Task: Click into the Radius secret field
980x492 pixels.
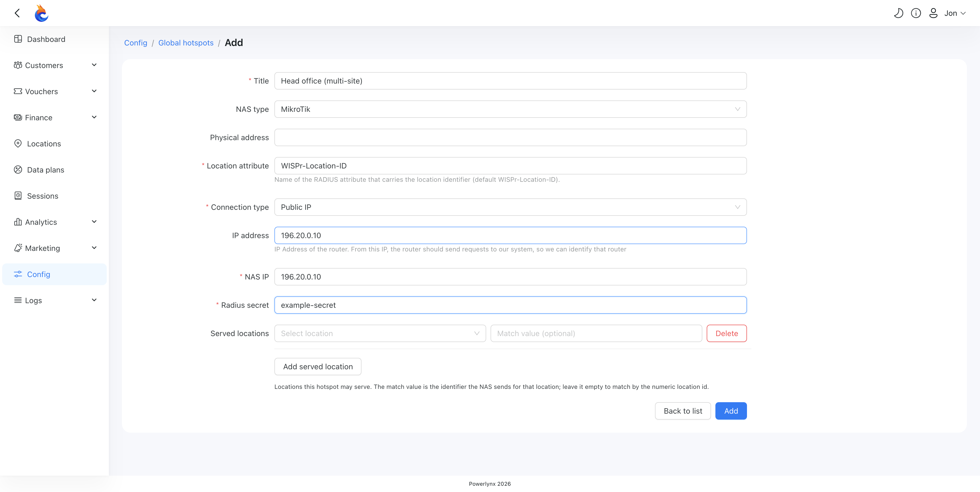Action: 510,305
